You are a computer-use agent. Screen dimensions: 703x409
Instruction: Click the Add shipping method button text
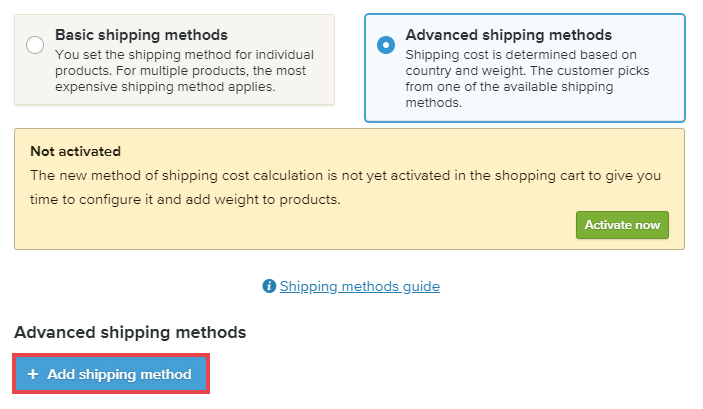coord(119,375)
